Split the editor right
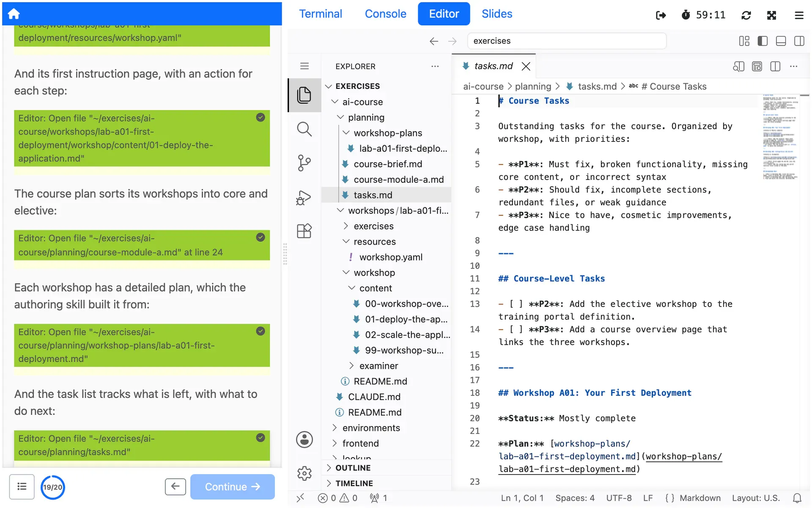This screenshot has width=812, height=508. 775,66
